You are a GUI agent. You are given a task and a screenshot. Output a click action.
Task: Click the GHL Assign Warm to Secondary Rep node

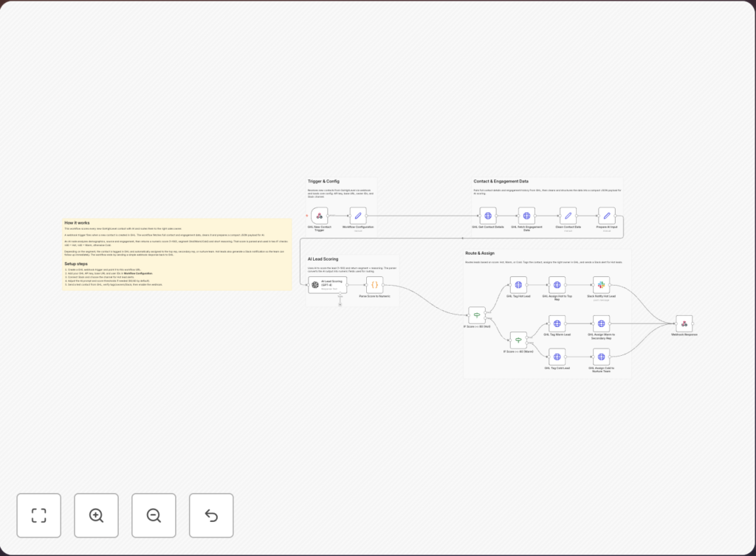[x=601, y=323]
